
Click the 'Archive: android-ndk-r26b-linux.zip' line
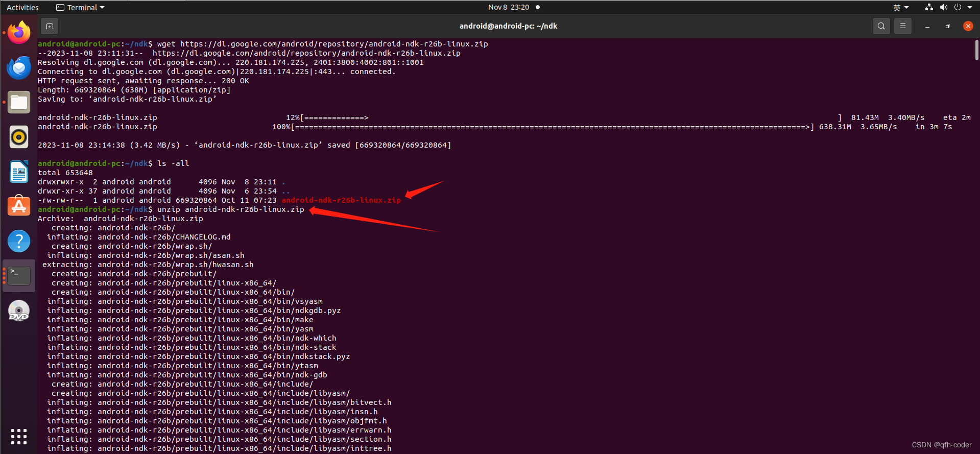(x=121, y=219)
